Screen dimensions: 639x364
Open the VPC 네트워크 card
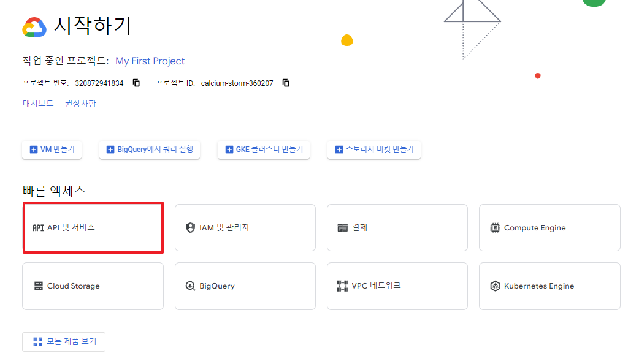(x=397, y=286)
